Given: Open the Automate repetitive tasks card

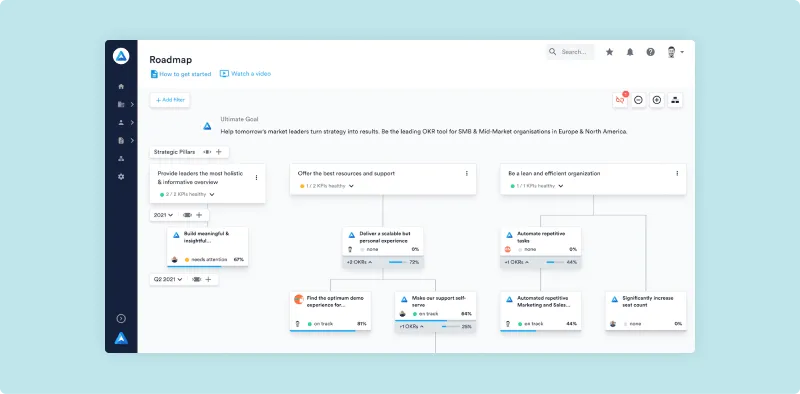Looking at the screenshot, I should click(x=541, y=241).
